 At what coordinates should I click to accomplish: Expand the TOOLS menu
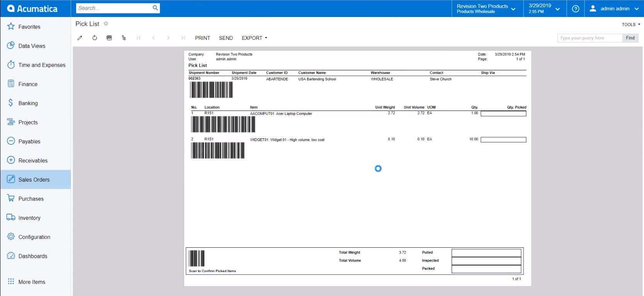[x=630, y=24]
